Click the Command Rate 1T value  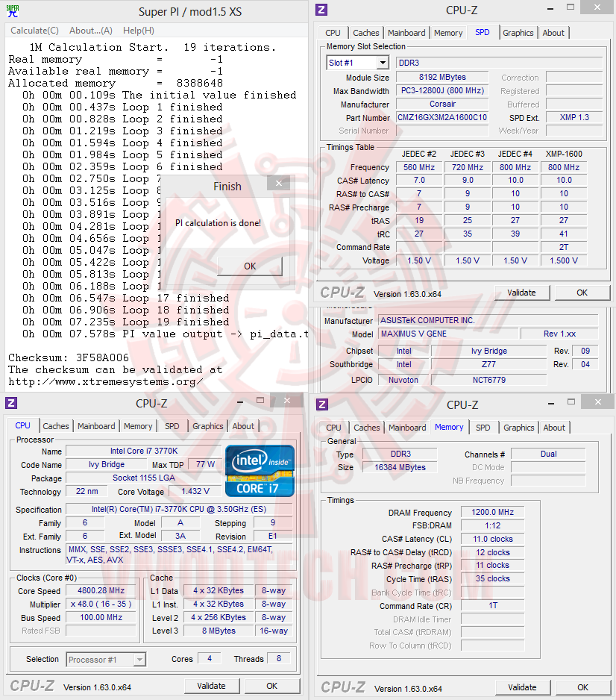pos(492,605)
